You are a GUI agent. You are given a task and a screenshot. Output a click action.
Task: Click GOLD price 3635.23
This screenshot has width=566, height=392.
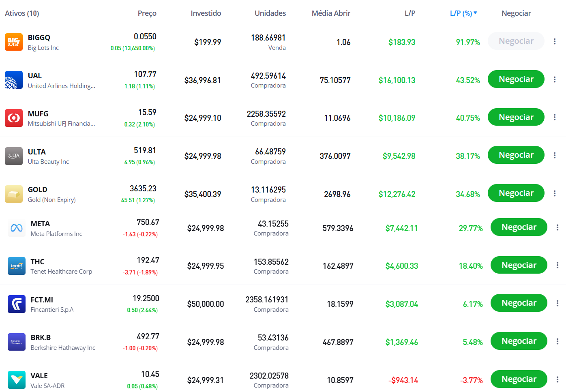143,189
